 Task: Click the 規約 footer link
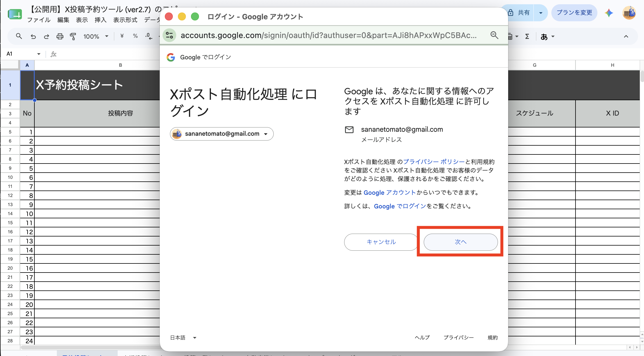point(493,338)
